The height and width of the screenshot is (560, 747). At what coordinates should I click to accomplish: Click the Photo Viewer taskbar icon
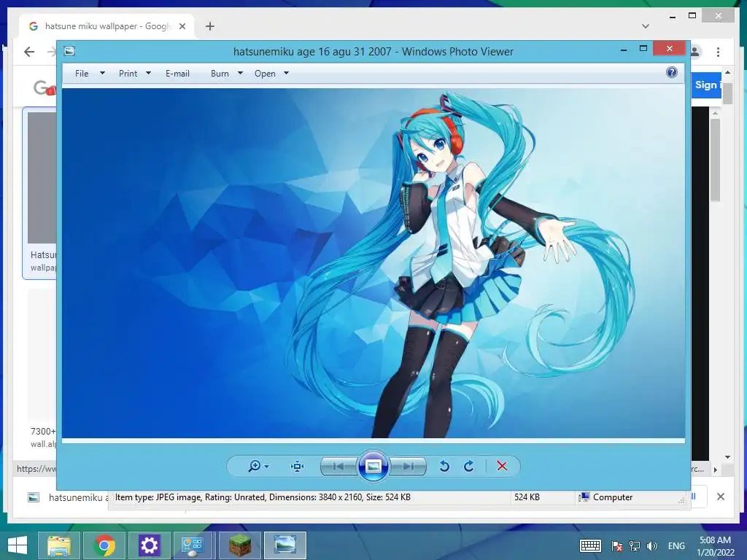[285, 545]
